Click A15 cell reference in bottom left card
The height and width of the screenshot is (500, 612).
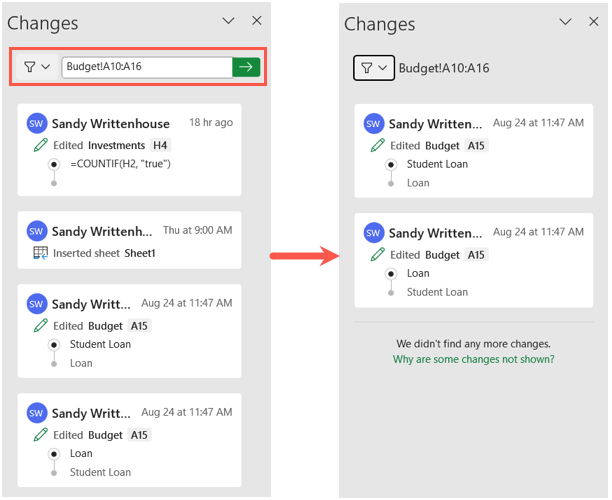pyautogui.click(x=139, y=435)
